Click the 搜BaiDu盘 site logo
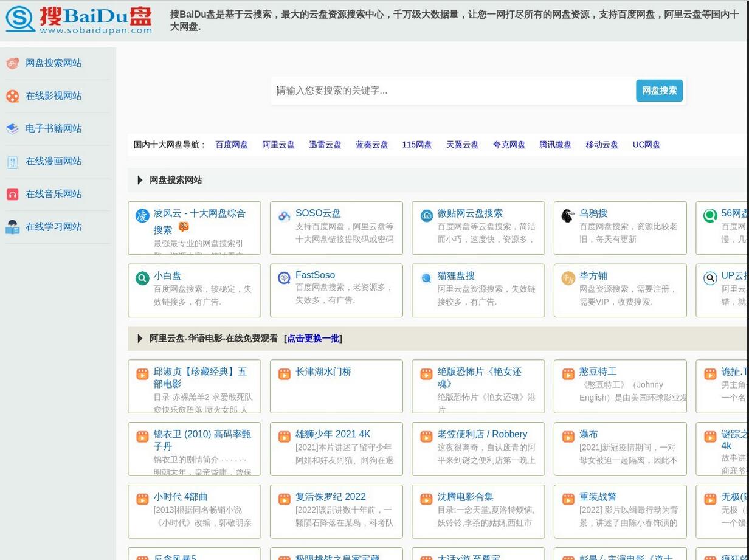This screenshot has width=749, height=560. coord(79,19)
